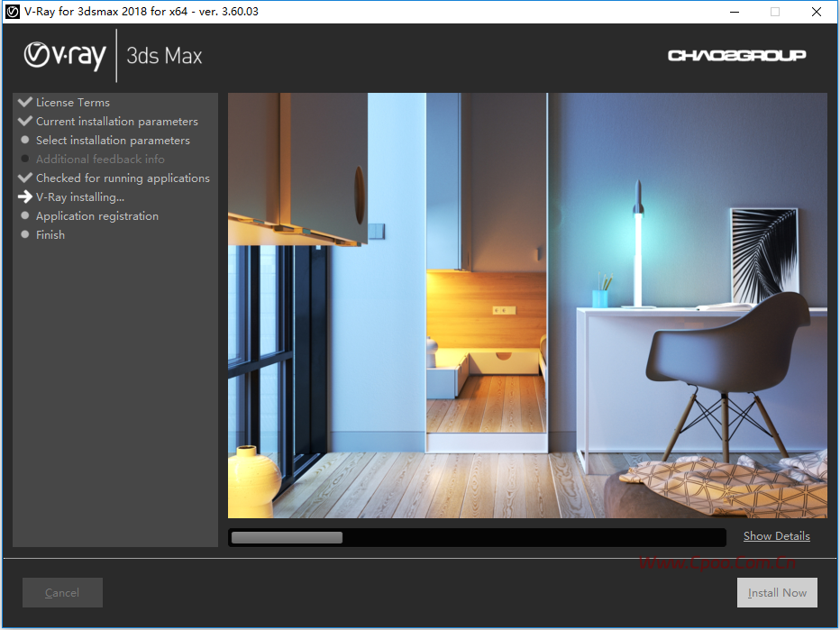Screen dimensions: 840x630
Task: Select the Additional feedback info step
Action: (x=100, y=160)
